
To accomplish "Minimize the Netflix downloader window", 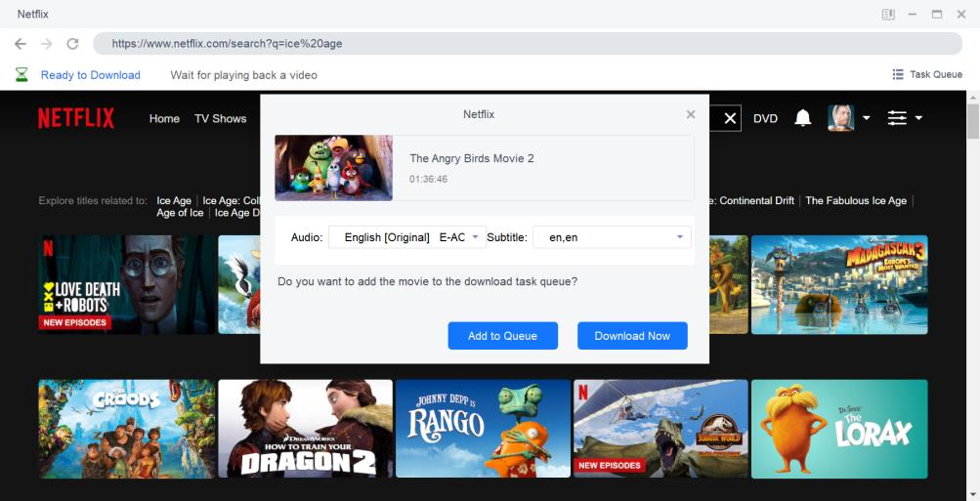I will tap(913, 14).
